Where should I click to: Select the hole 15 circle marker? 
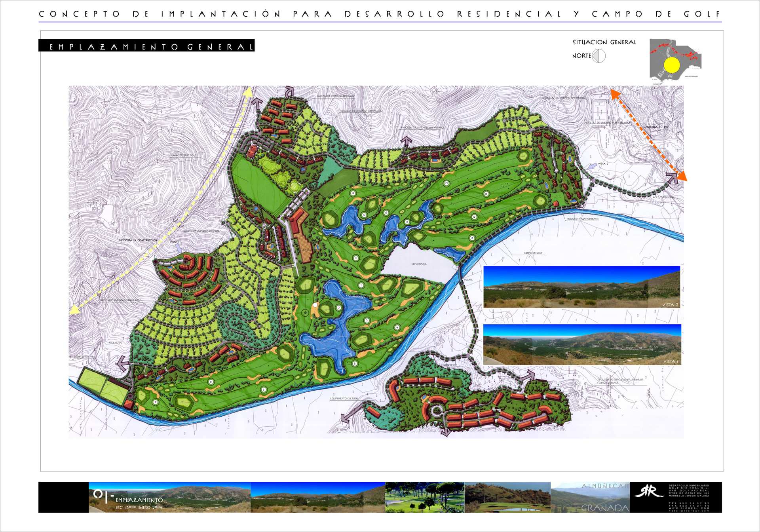486,194
